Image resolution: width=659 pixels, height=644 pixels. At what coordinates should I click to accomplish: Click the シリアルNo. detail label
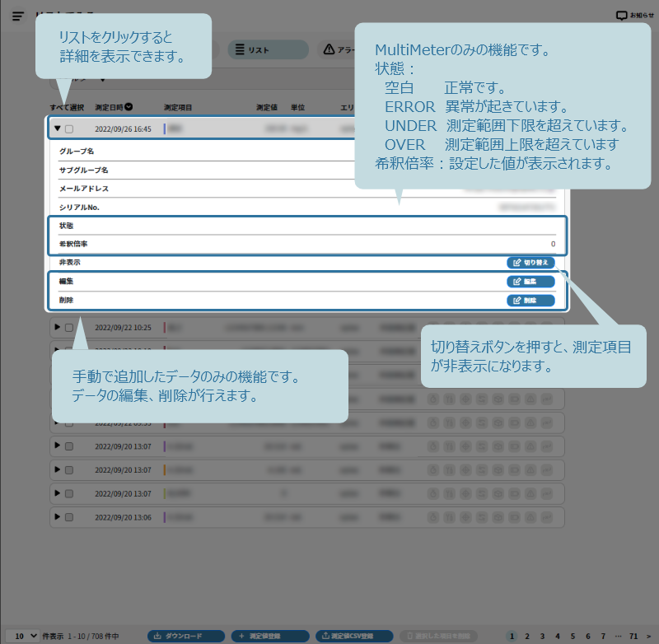click(79, 207)
